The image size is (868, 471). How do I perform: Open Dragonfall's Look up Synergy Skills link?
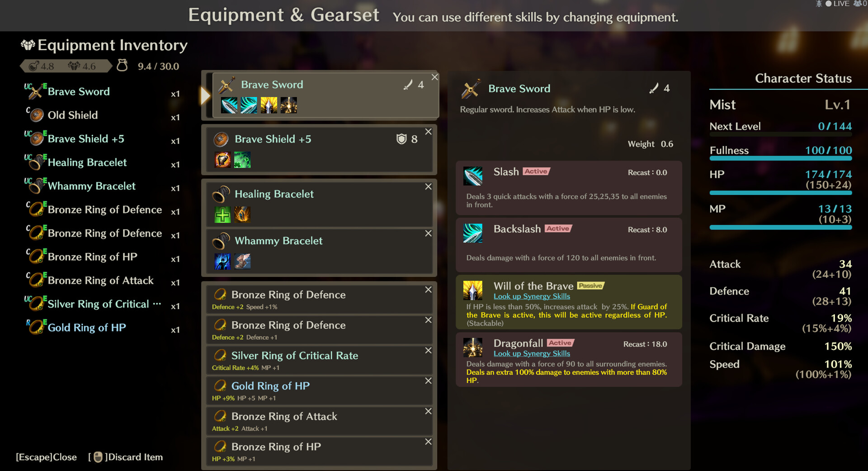click(x=532, y=354)
